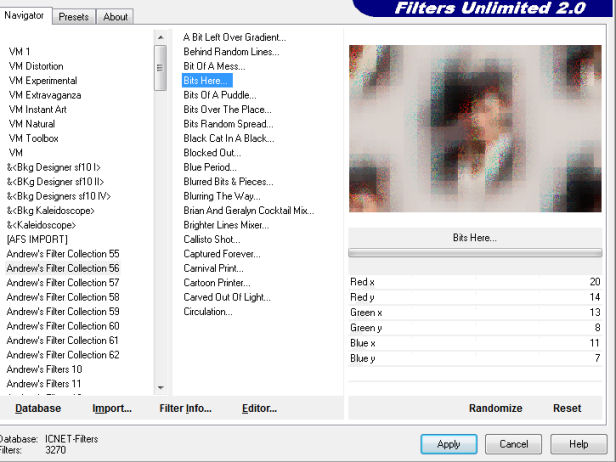Switch to the Presets tab

coord(73,17)
